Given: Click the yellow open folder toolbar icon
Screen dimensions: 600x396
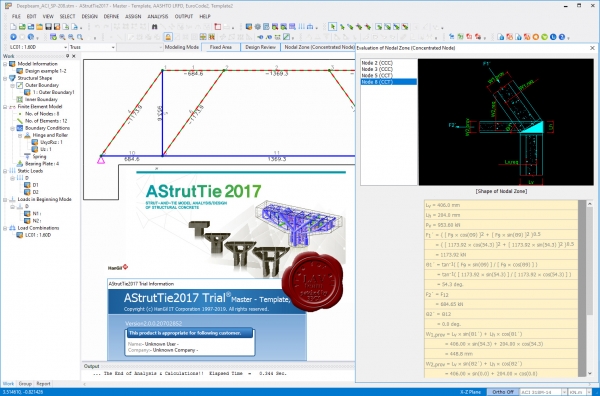Looking at the screenshot, I should pyautogui.click(x=39, y=27).
